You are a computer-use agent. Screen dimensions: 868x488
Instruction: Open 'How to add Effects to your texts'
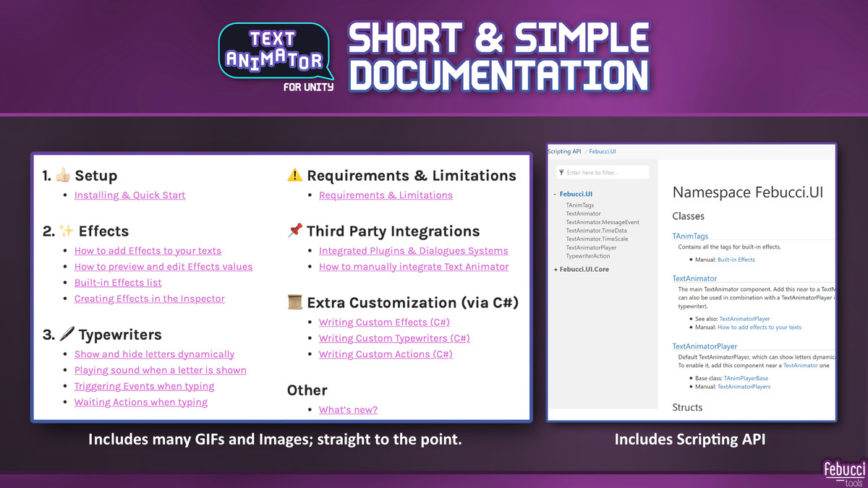148,251
